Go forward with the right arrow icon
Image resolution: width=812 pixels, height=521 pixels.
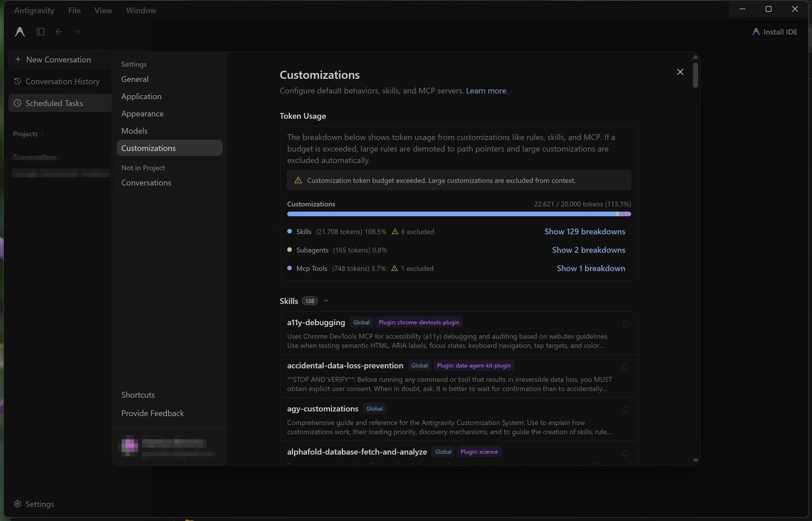(x=77, y=32)
